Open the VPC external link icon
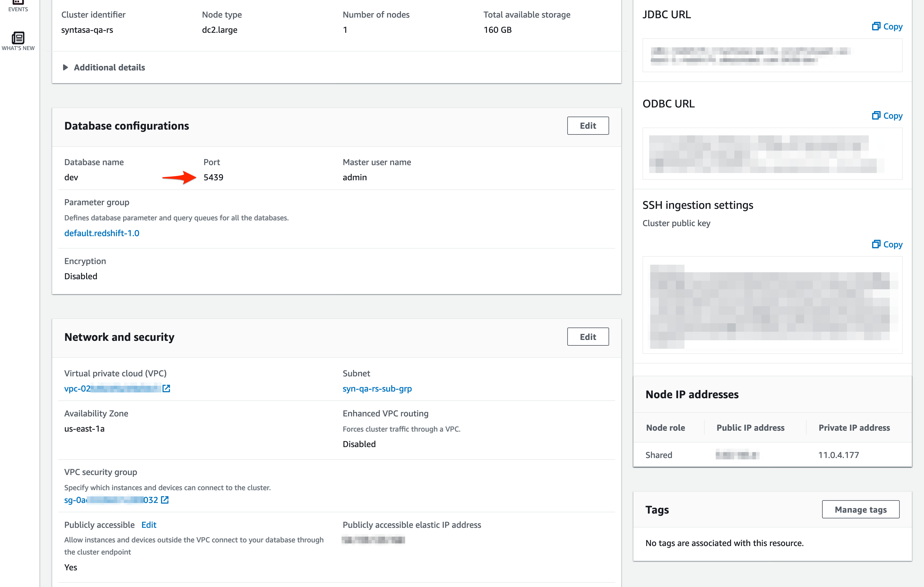 pyautogui.click(x=166, y=389)
